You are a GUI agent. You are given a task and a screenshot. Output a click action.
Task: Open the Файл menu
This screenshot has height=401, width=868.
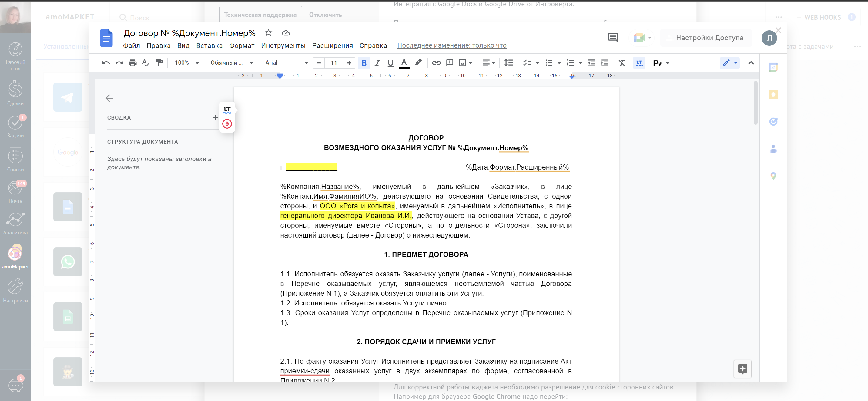point(131,45)
